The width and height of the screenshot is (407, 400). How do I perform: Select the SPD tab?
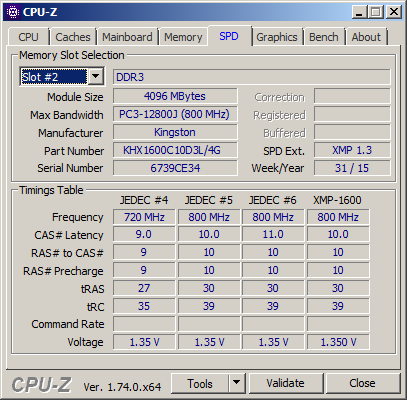pyautogui.click(x=229, y=36)
